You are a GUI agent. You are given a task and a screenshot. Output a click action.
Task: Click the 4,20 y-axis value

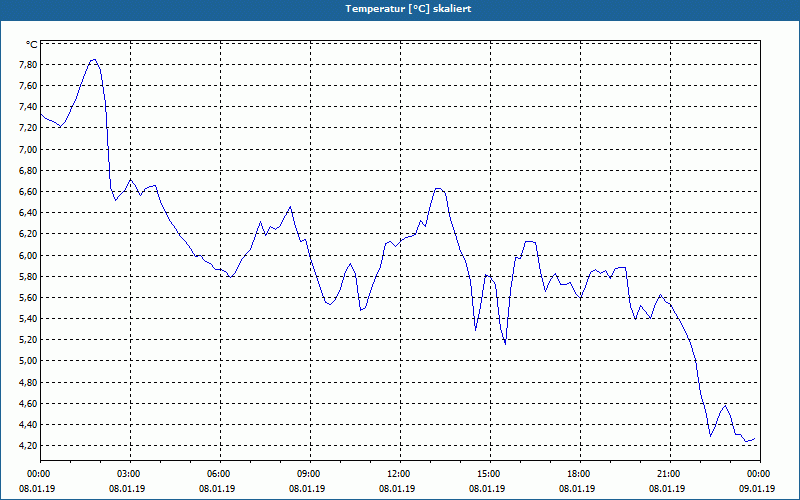(x=28, y=445)
